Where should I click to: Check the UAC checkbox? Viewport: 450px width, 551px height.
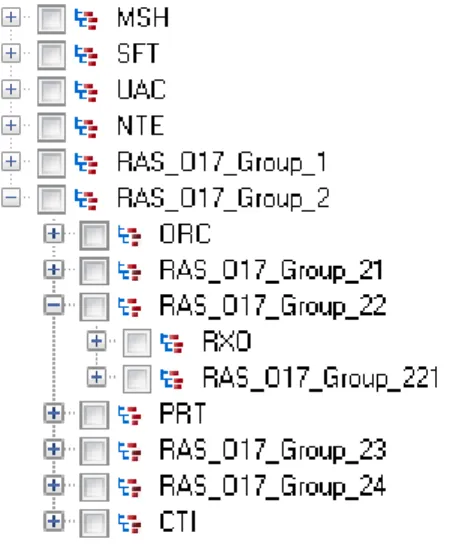[52, 91]
